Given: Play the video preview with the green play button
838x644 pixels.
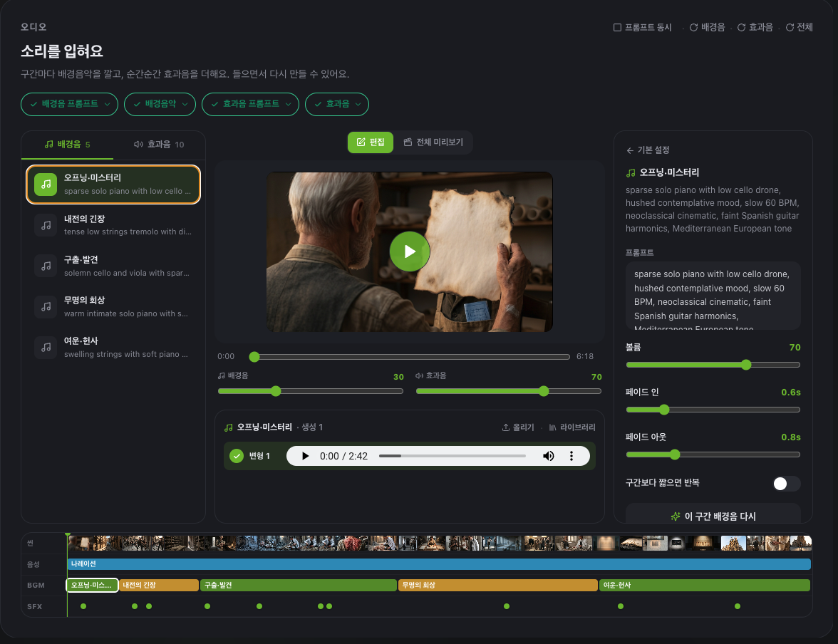Looking at the screenshot, I should (x=409, y=251).
